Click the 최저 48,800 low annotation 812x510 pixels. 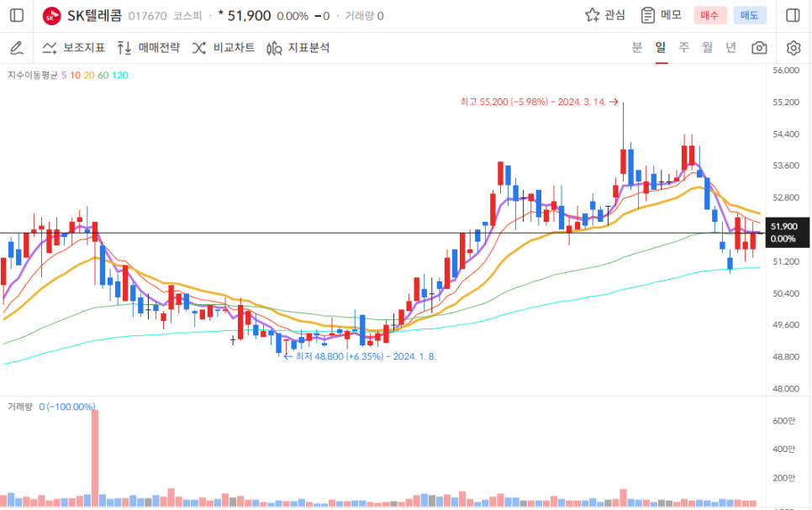[360, 357]
